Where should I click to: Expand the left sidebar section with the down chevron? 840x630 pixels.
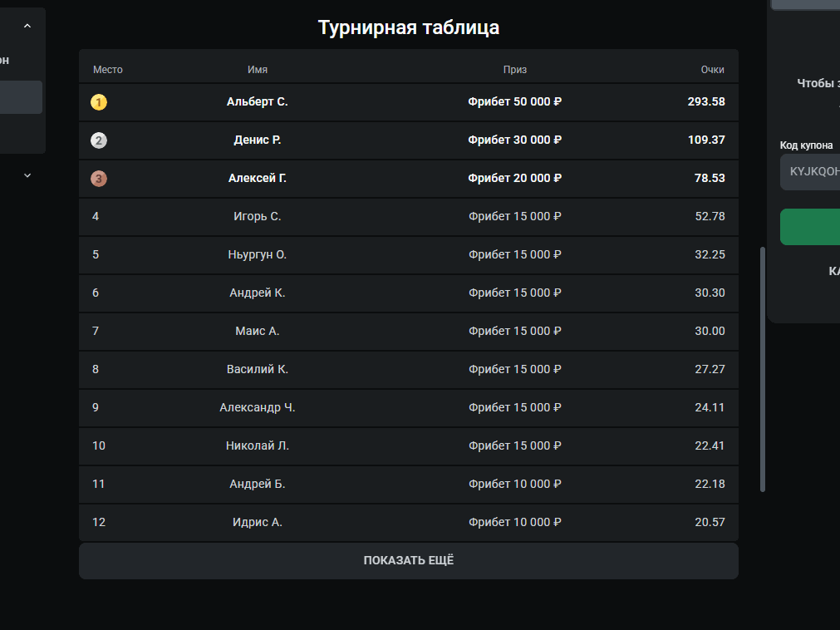click(x=27, y=175)
